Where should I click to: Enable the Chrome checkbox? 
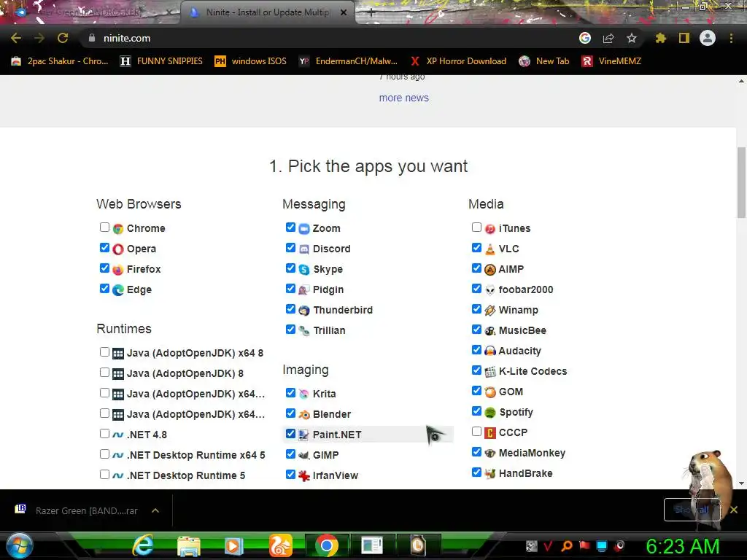104,227
